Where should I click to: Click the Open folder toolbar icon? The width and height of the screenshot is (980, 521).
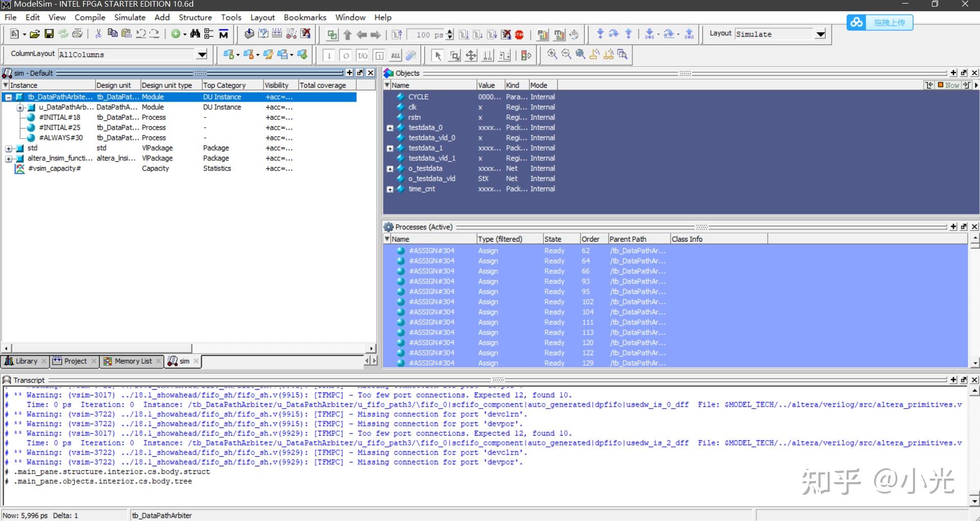(x=35, y=34)
